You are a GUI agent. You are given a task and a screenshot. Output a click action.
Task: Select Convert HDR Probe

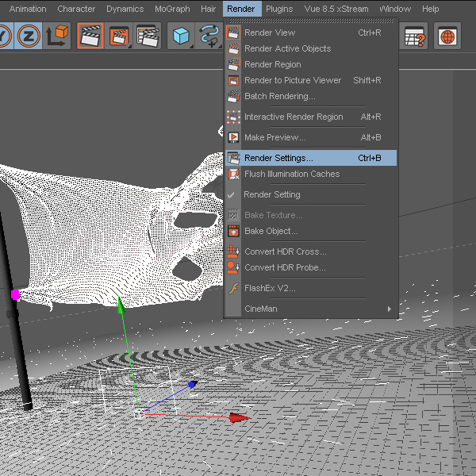point(311,267)
